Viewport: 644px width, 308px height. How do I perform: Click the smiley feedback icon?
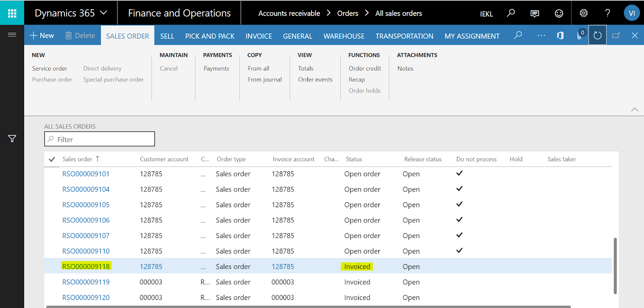(559, 13)
